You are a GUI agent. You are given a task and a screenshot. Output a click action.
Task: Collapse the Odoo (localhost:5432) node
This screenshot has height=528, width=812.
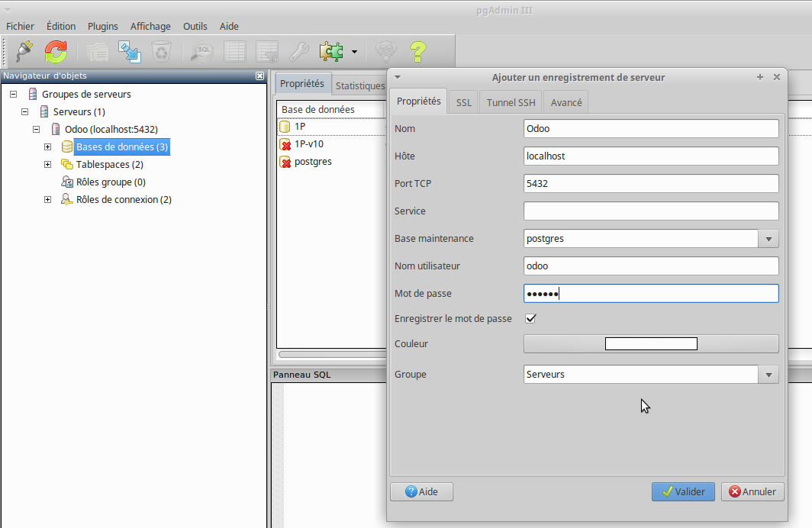coord(37,130)
